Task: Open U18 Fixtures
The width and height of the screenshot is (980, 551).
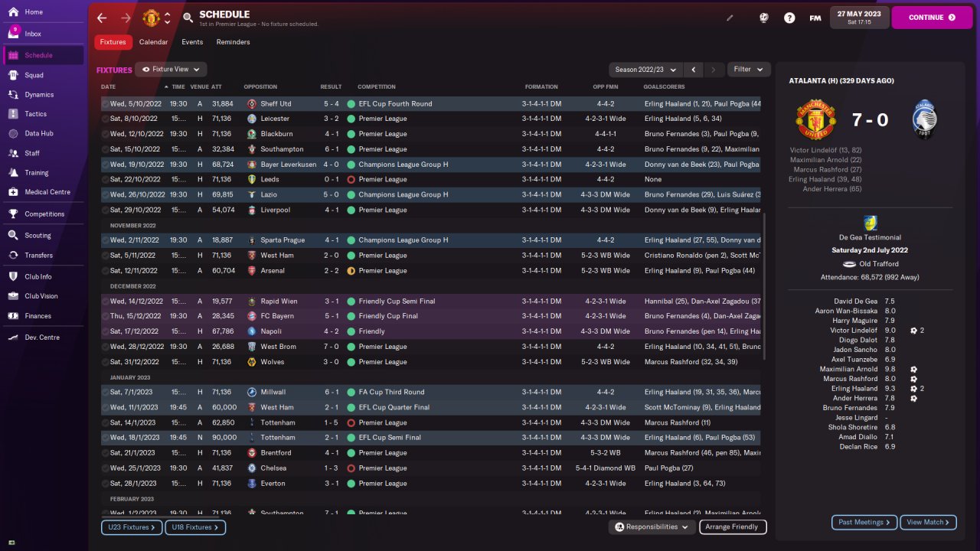Action: coord(195,527)
